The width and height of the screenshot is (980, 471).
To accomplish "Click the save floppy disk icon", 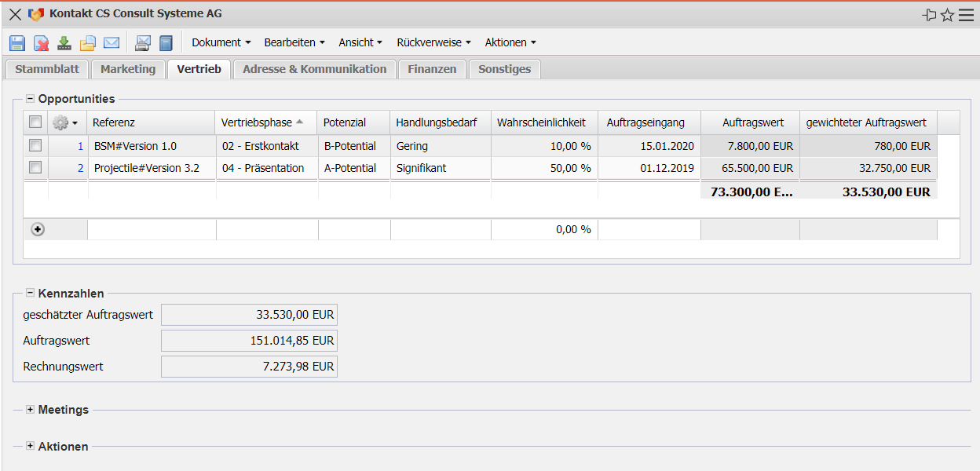I will pos(17,43).
